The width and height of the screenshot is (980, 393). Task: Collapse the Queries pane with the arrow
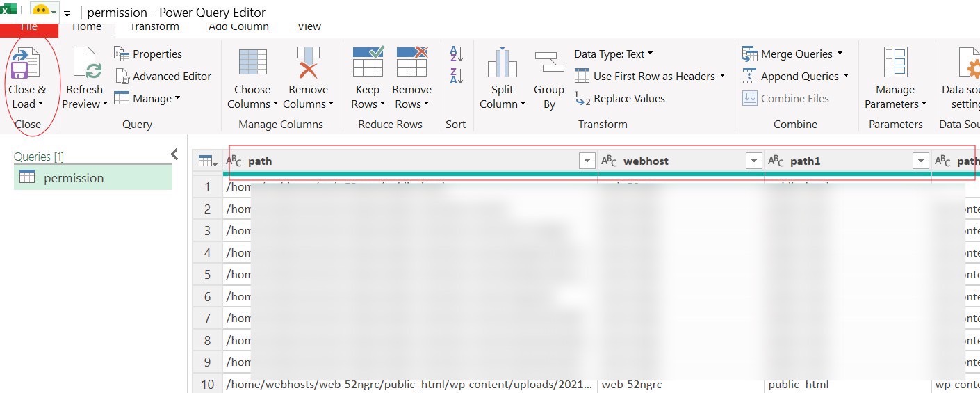[174, 154]
